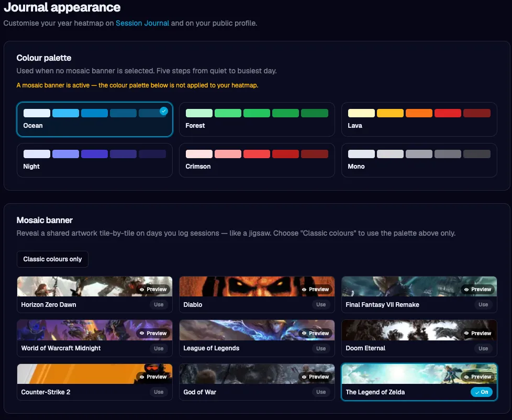The image size is (512, 420).
Task: Use the Counter-Strike 2 mosaic banner
Action: click(x=159, y=392)
